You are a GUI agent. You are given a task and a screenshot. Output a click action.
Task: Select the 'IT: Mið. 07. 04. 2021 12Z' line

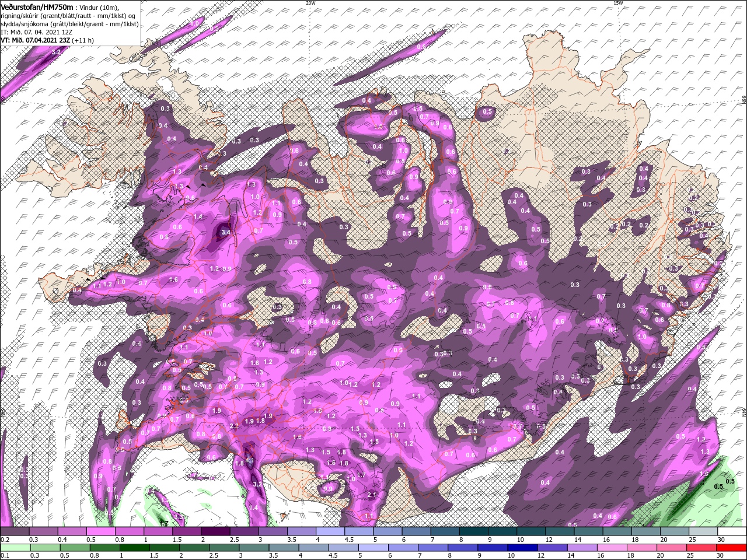click(x=36, y=32)
